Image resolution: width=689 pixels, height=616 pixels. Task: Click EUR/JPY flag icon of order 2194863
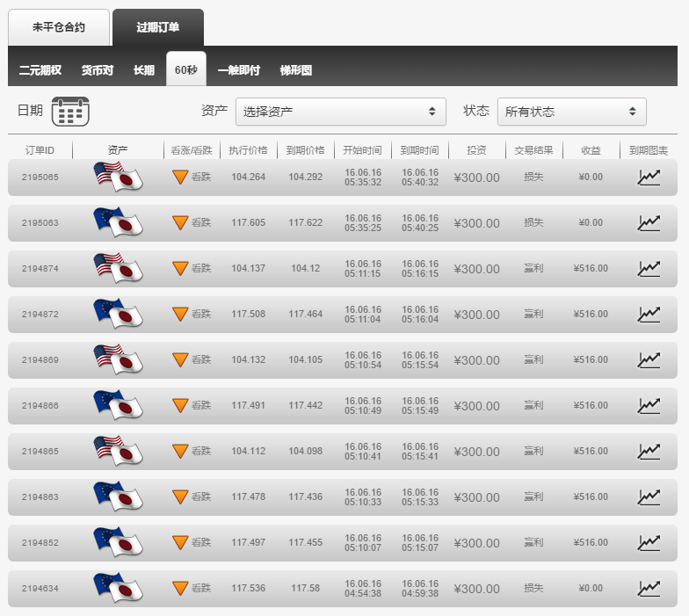click(x=118, y=496)
